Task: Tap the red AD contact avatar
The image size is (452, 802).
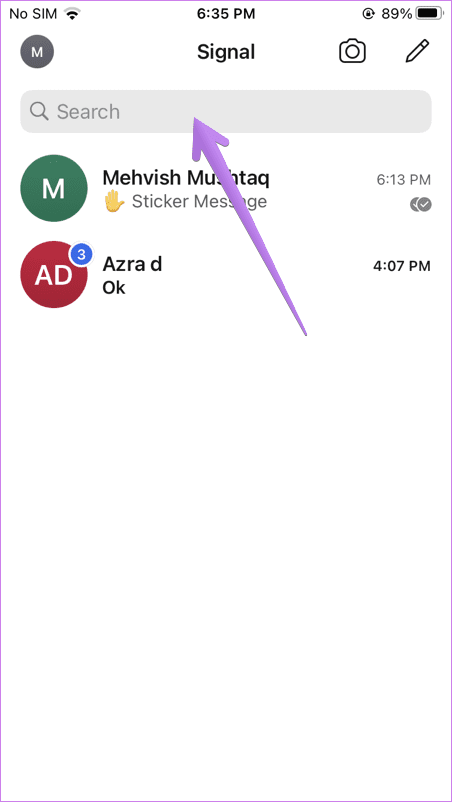Action: tap(54, 275)
